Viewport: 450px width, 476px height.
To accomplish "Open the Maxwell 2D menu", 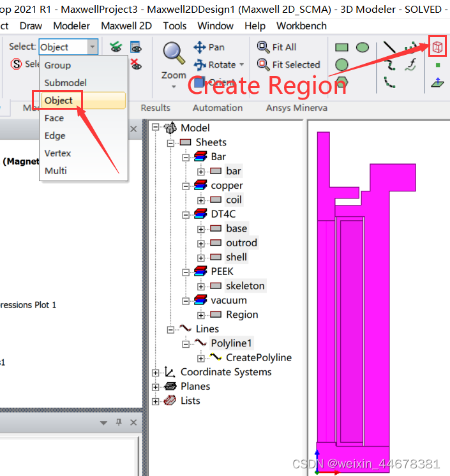I will (x=126, y=26).
